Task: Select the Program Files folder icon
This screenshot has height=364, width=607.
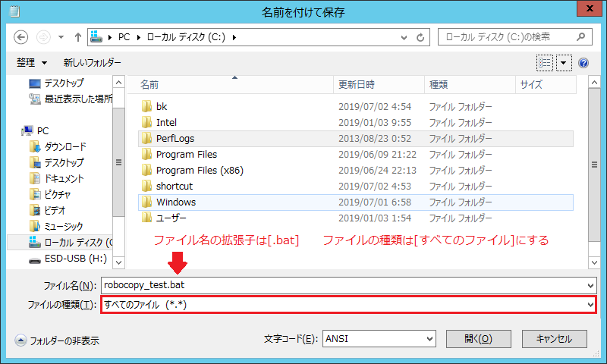Action: pyautogui.click(x=146, y=155)
